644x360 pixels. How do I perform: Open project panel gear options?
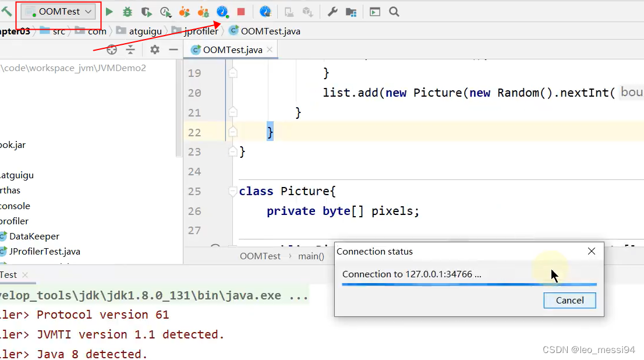[x=154, y=50]
